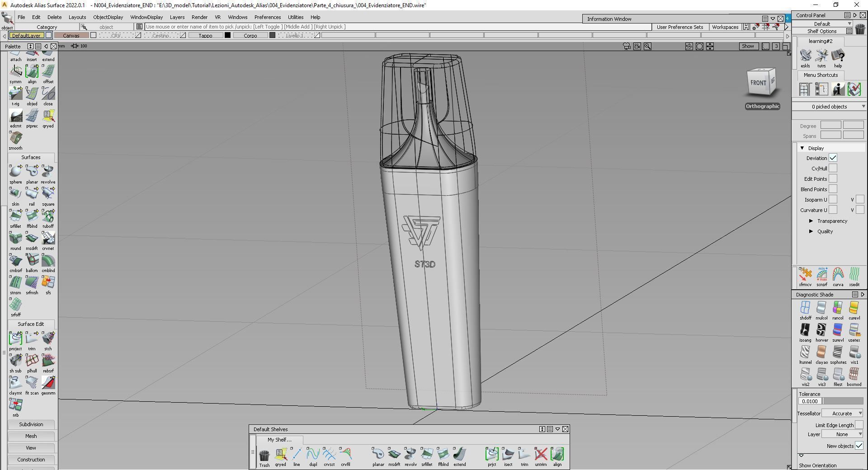
Task: Select the project tool in Surface Edit
Action: 15,338
